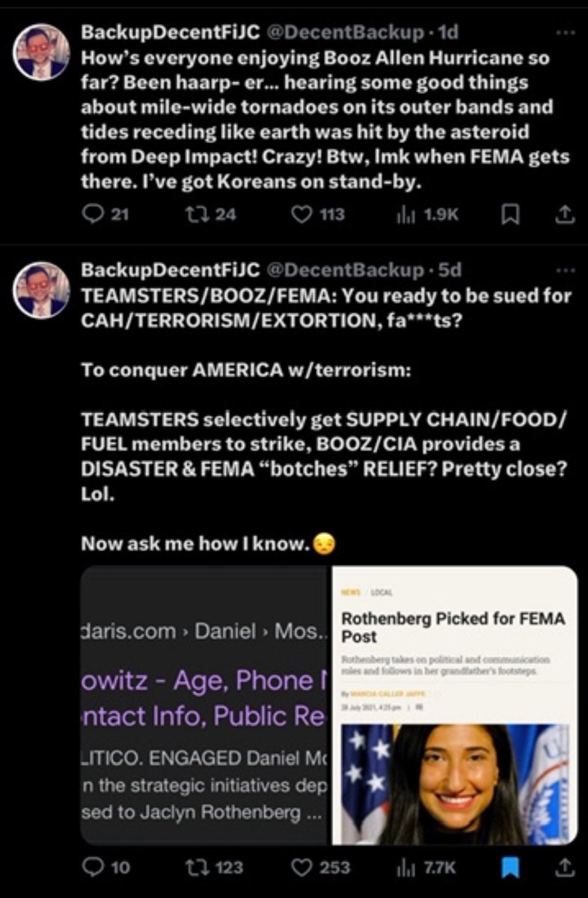Like the post with 253 likes

(x=301, y=867)
